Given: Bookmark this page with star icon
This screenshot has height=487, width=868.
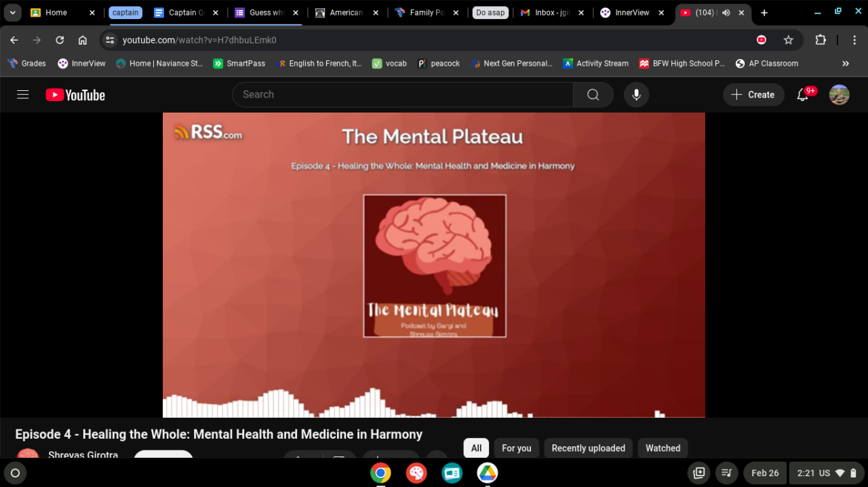Looking at the screenshot, I should coord(788,40).
